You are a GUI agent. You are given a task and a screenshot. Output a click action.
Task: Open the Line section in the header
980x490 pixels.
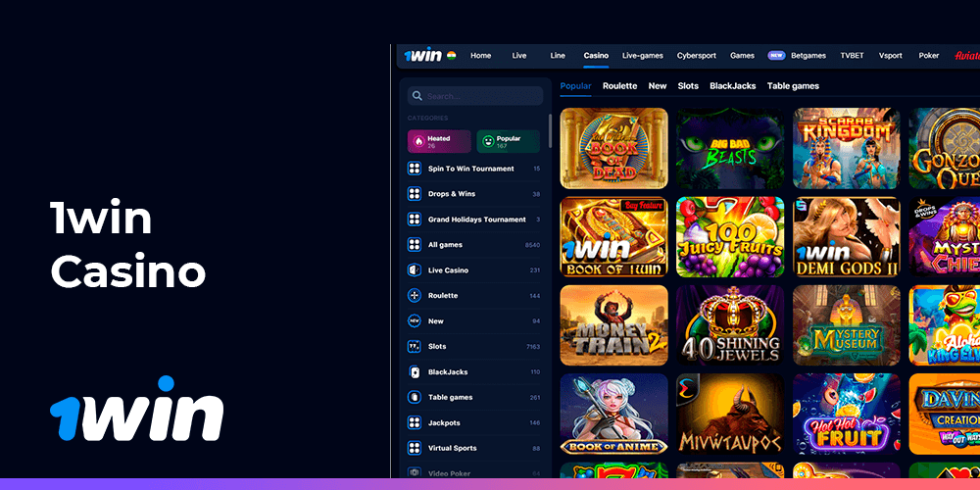coord(558,56)
